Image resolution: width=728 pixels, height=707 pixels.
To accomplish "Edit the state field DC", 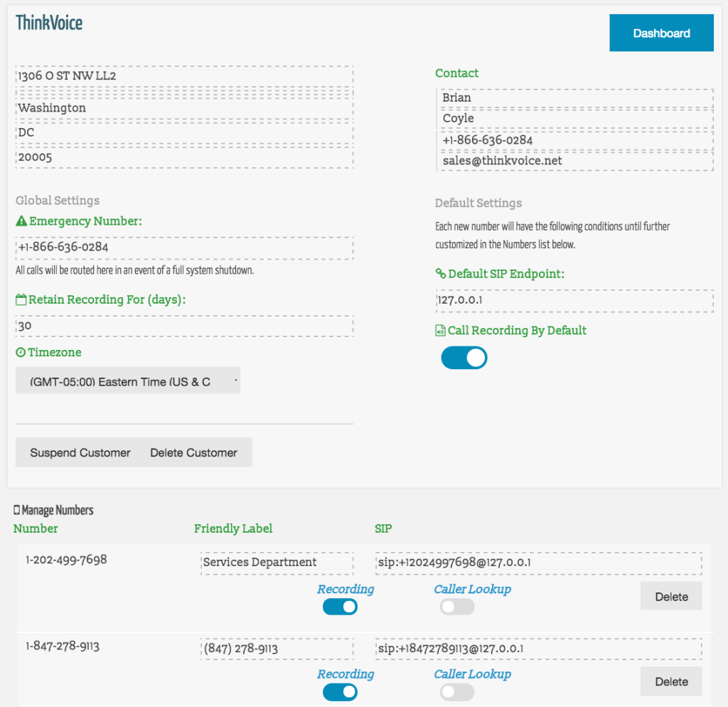I will (184, 132).
